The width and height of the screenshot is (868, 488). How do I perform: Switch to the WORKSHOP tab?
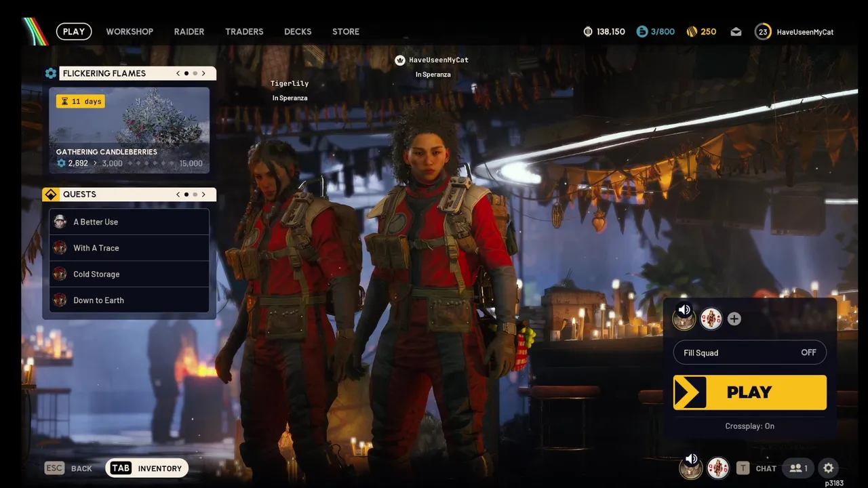click(x=130, y=32)
